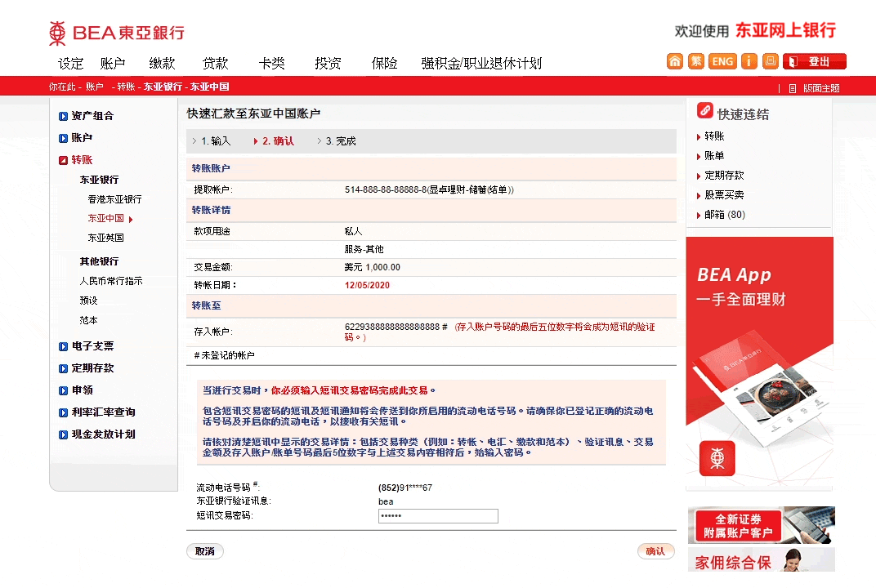Open 保险 in the top menu
Viewport: 876px width, 588px height.
(x=384, y=63)
